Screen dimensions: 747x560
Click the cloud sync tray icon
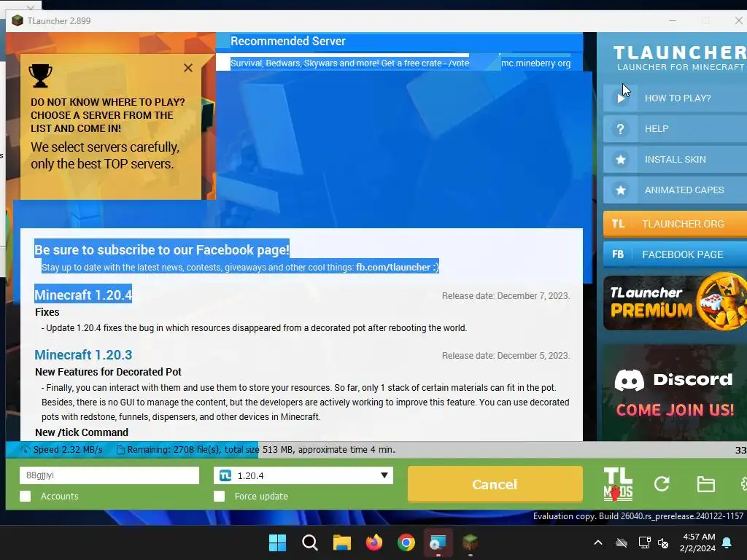tap(622, 542)
